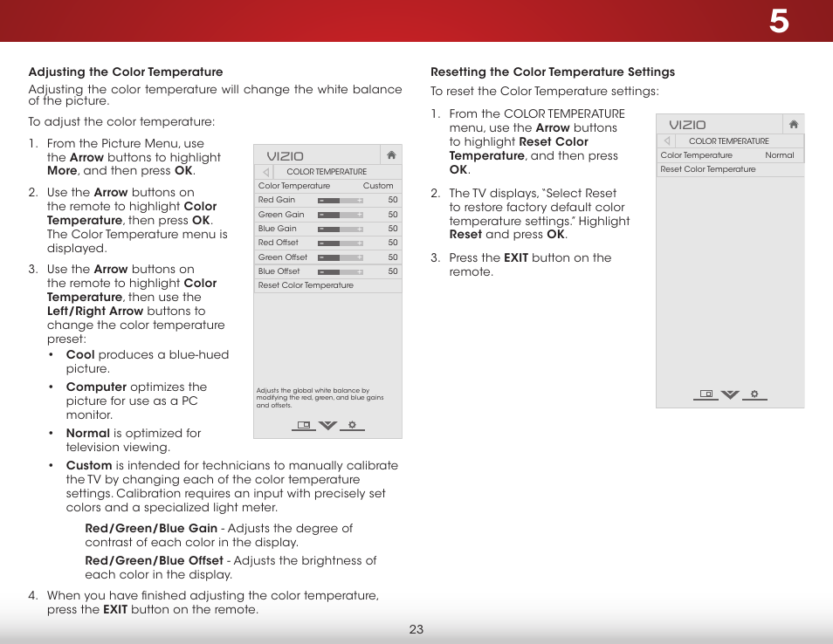
Task: Click the bold 'Custom' bullet term
Action: [89, 466]
